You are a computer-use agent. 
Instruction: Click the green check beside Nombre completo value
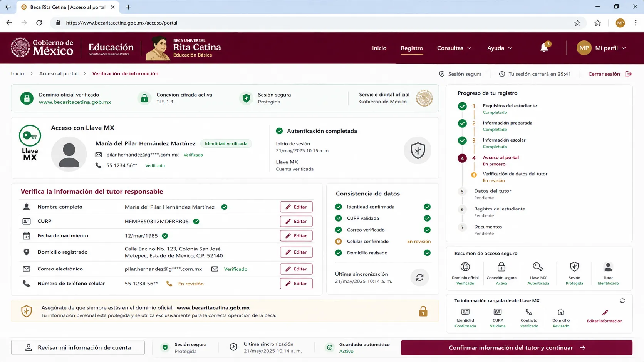(x=224, y=207)
